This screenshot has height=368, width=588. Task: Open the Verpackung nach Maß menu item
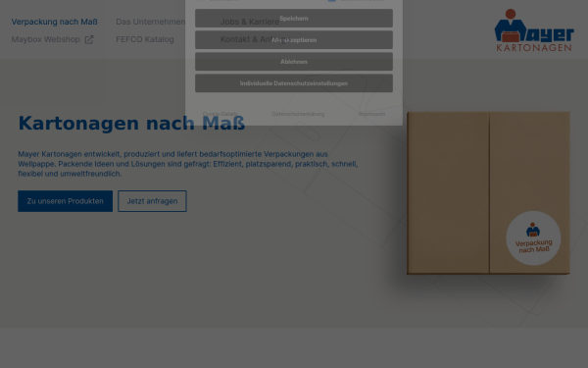click(54, 22)
